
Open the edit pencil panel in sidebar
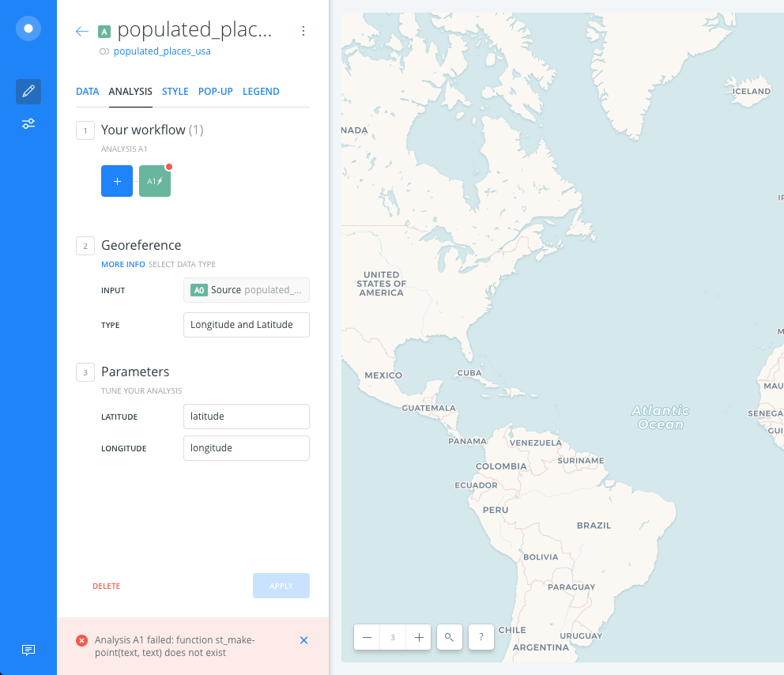point(28,91)
